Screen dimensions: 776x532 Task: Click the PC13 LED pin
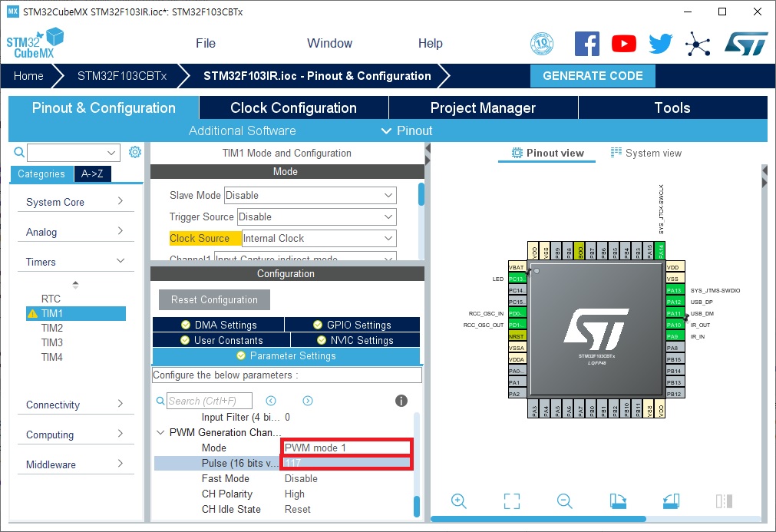click(517, 279)
